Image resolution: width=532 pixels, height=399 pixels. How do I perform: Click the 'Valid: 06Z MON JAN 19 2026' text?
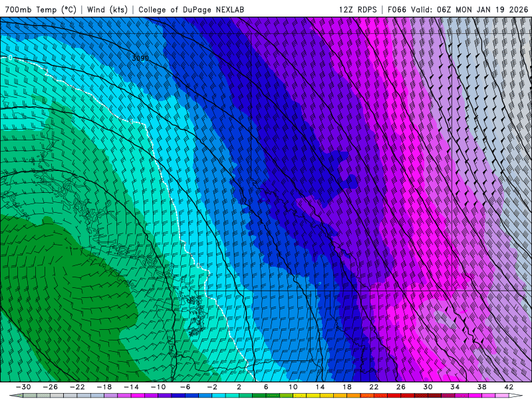point(469,9)
